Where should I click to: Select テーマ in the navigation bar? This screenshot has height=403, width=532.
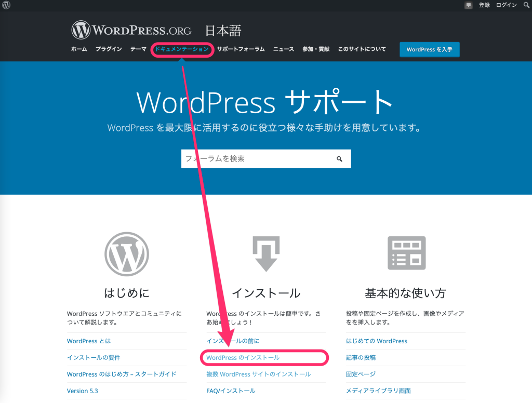[138, 49]
